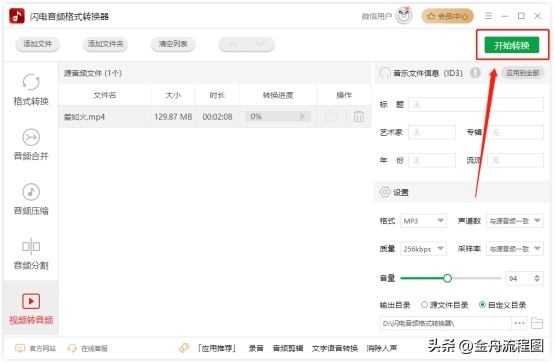Click the 应用推荐 app recommendations label
The image size is (554, 363).
[217, 349]
